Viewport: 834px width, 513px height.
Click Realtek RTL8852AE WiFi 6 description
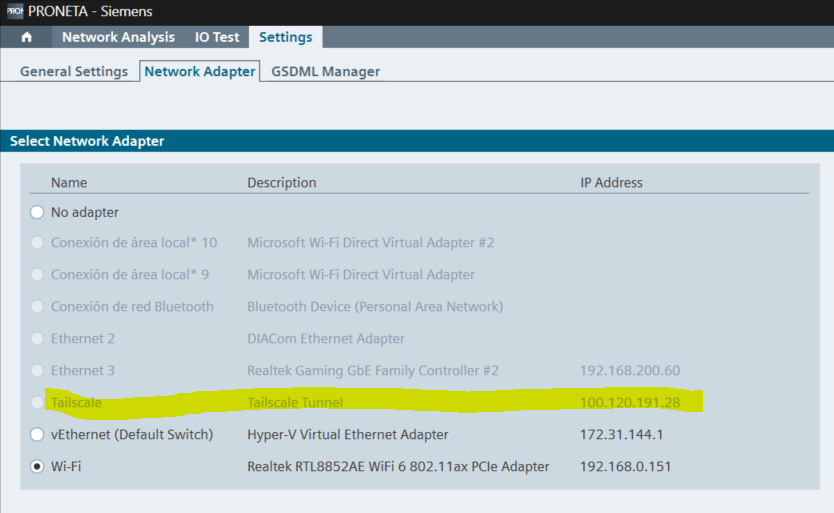(x=398, y=467)
